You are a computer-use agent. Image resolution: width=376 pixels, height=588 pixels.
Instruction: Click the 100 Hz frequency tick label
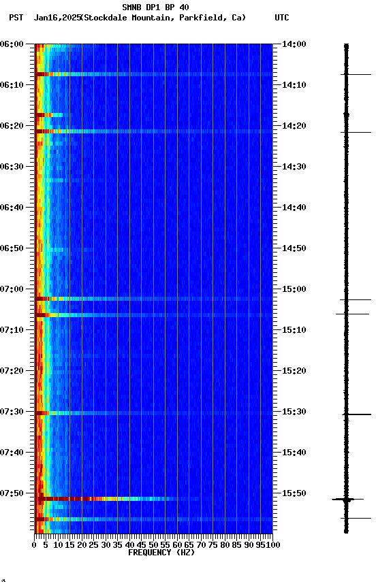(274, 545)
